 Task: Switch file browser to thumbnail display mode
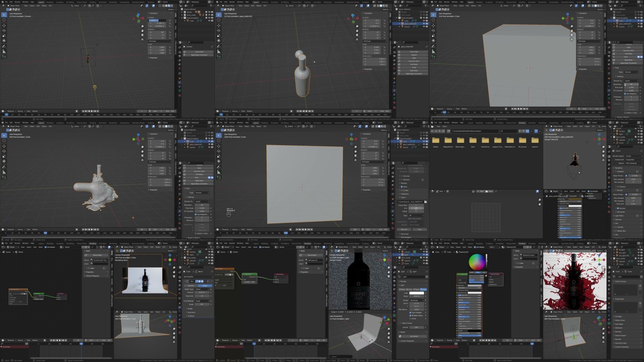coord(527,131)
